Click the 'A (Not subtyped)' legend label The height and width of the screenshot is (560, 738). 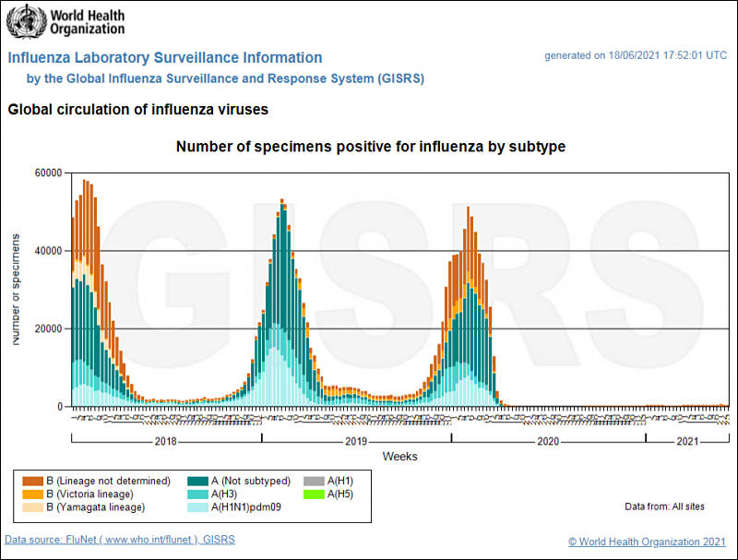(x=251, y=481)
